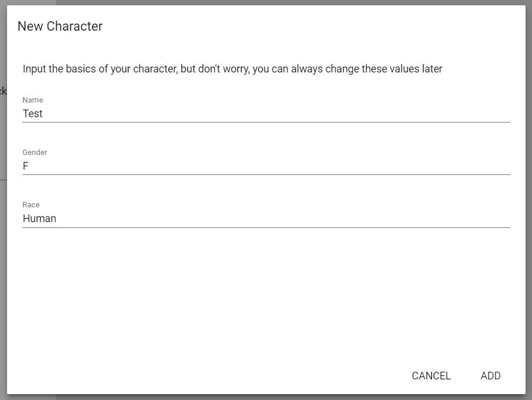Focus the Gender input field
Screen dimensions: 532x400
click(265, 166)
